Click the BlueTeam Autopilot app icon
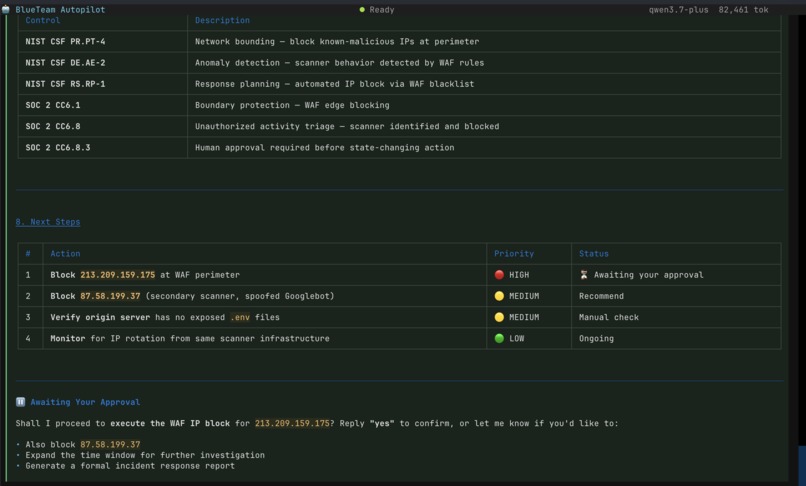Screen dimensions: 806x486 6,10
